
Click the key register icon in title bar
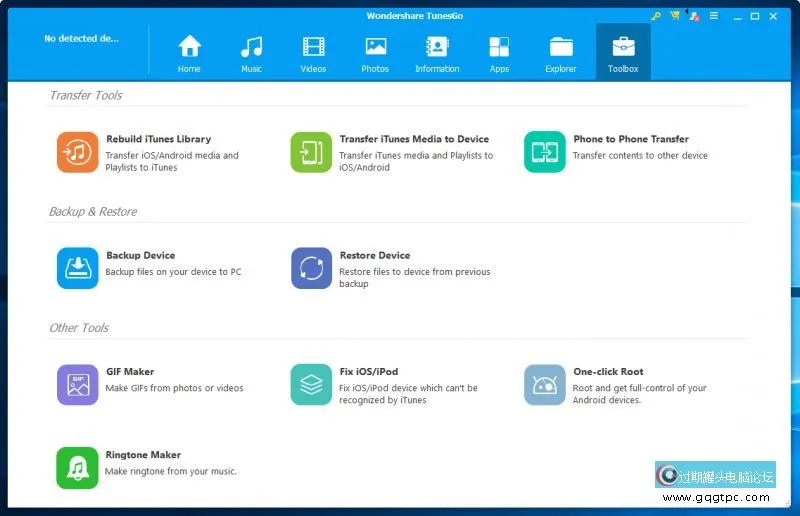pos(656,16)
